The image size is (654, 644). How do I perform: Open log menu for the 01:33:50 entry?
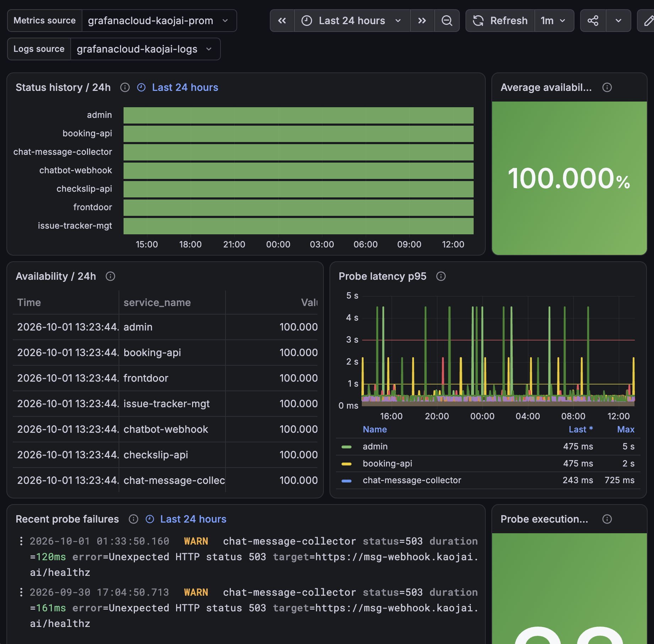pyautogui.click(x=21, y=541)
